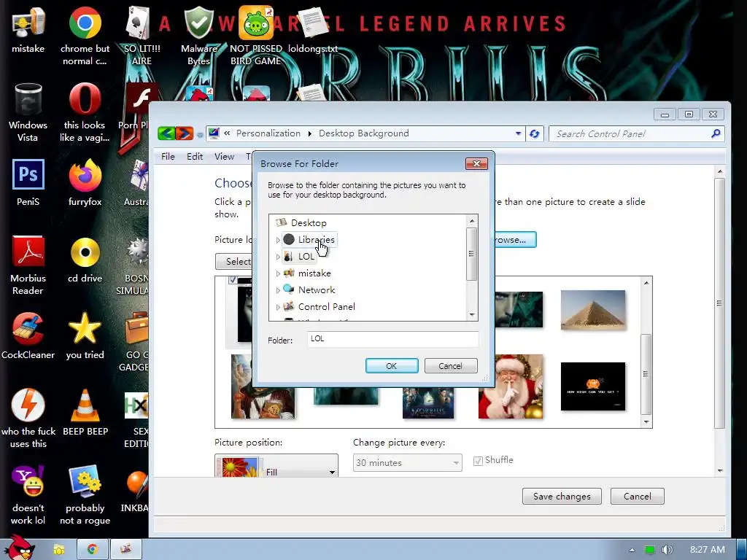Image resolution: width=747 pixels, height=560 pixels.
Task: Click the Search Control Panel field
Action: click(630, 134)
